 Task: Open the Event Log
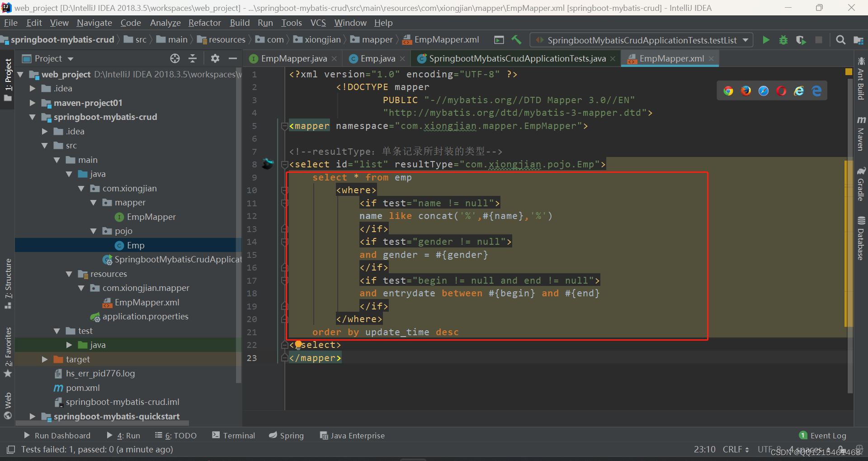[823, 435]
